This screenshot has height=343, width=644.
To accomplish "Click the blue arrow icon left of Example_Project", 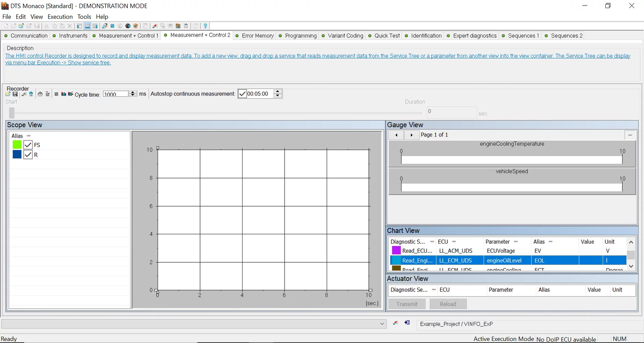I will coord(407,323).
